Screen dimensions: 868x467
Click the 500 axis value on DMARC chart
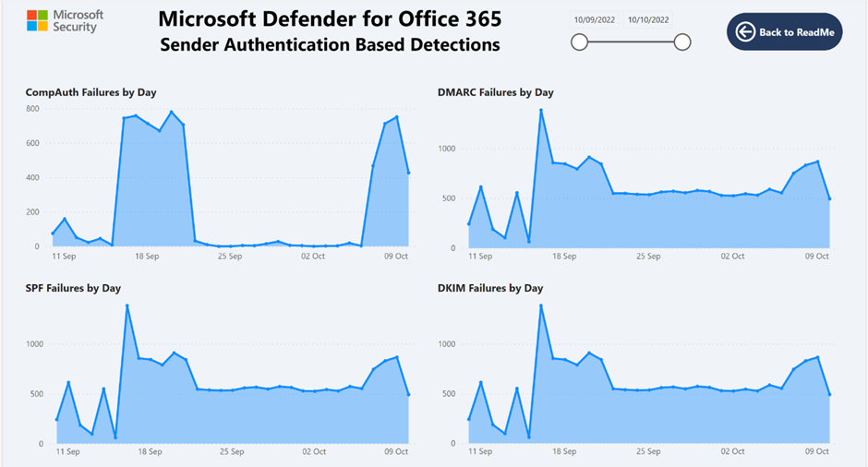click(449, 198)
